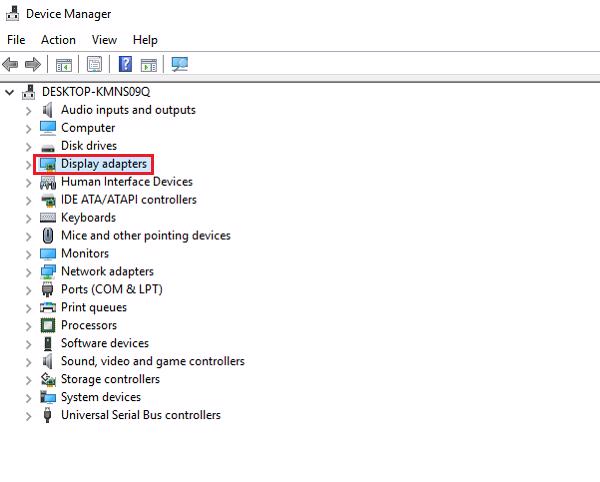
Task: Select Sound, video and game controllers
Action: tap(152, 361)
